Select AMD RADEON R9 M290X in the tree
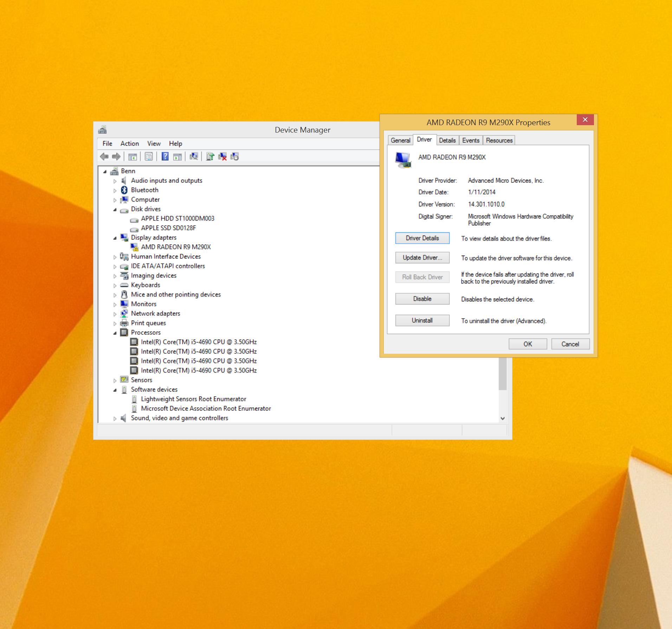672x629 pixels. coord(176,247)
